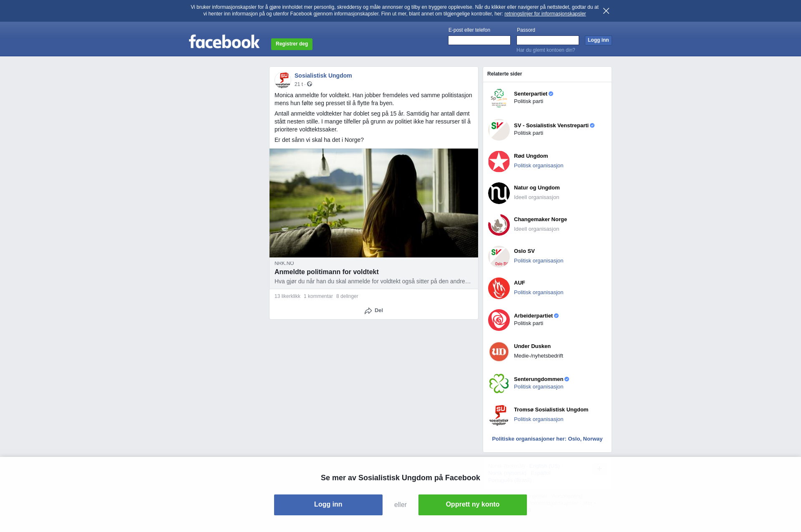Screen dimensions: 801x532
Task: Open SV - Sosialistisk Venstreparti name link
Action: pyautogui.click(x=551, y=126)
